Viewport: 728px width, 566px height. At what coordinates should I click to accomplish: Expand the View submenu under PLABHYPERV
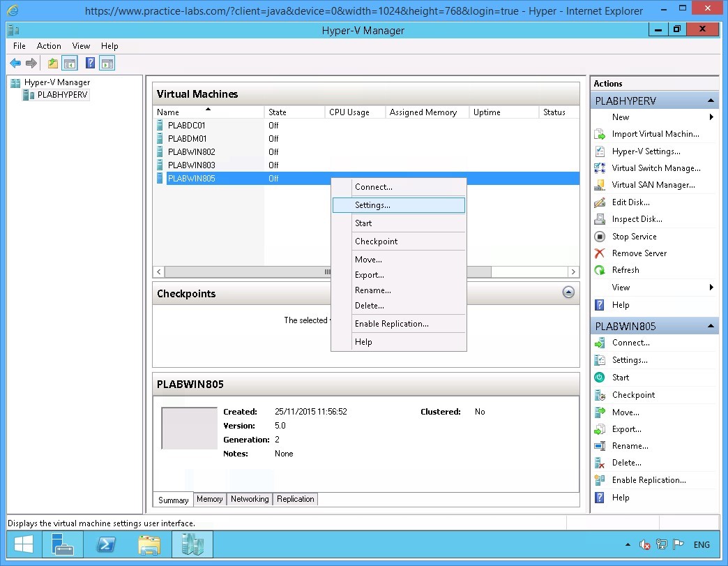tap(623, 287)
